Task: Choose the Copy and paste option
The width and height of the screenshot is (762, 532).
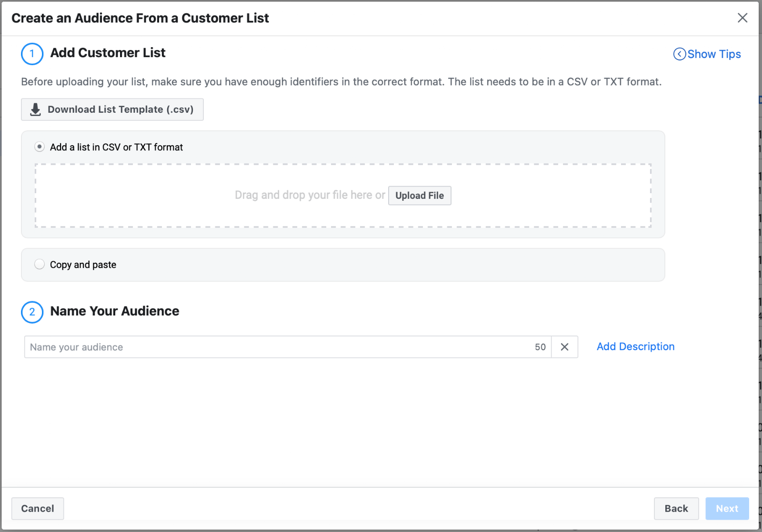Action: (40, 264)
